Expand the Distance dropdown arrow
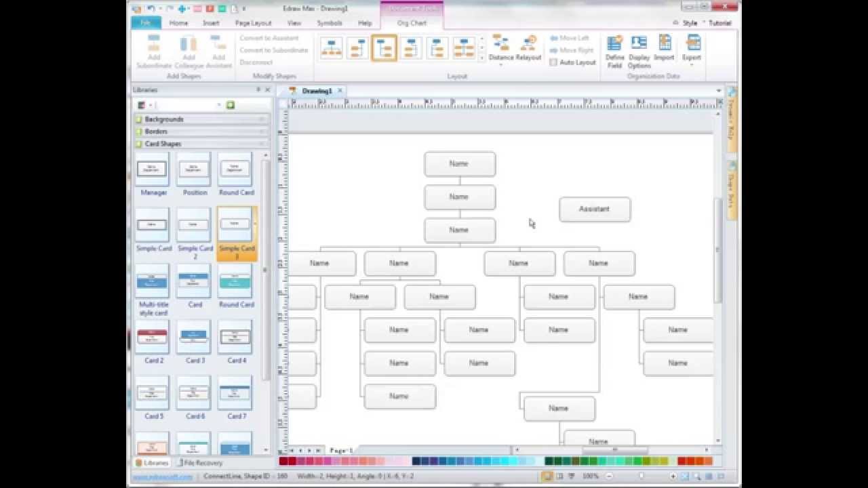This screenshot has height=488, width=868. (501, 66)
